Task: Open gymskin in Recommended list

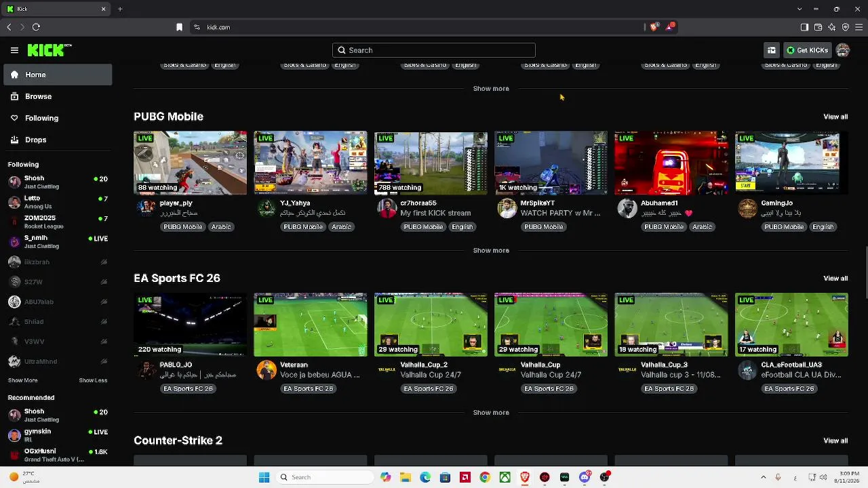Action: click(x=58, y=434)
